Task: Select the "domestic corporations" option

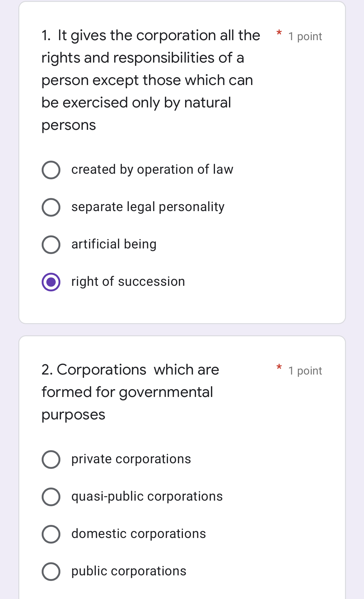Action: tap(51, 534)
